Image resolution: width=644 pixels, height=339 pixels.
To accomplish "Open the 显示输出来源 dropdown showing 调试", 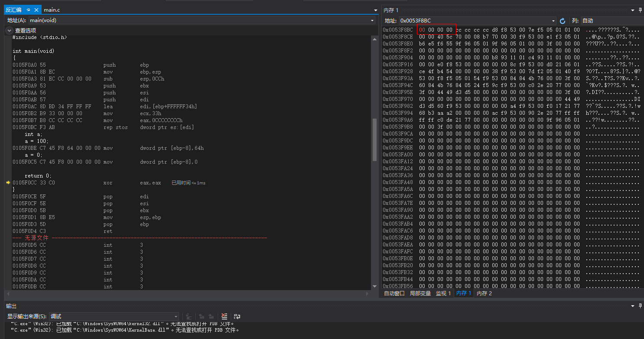I will pyautogui.click(x=114, y=316).
